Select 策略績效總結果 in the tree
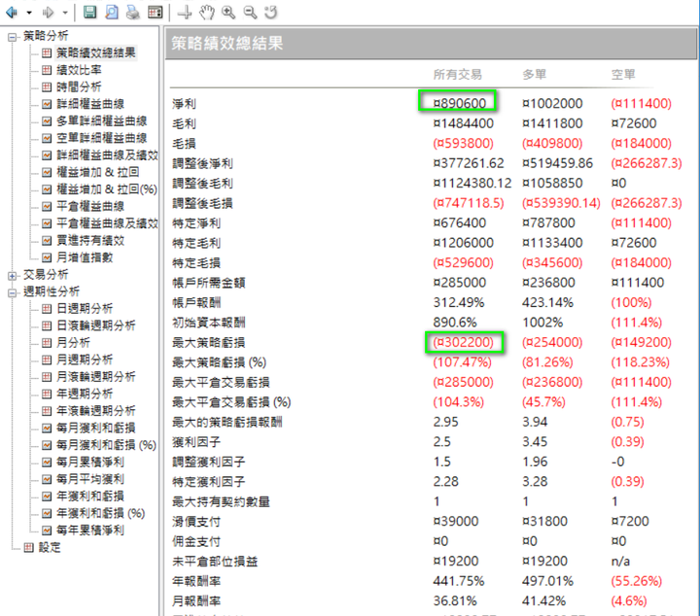This screenshot has width=700, height=616. 96,52
